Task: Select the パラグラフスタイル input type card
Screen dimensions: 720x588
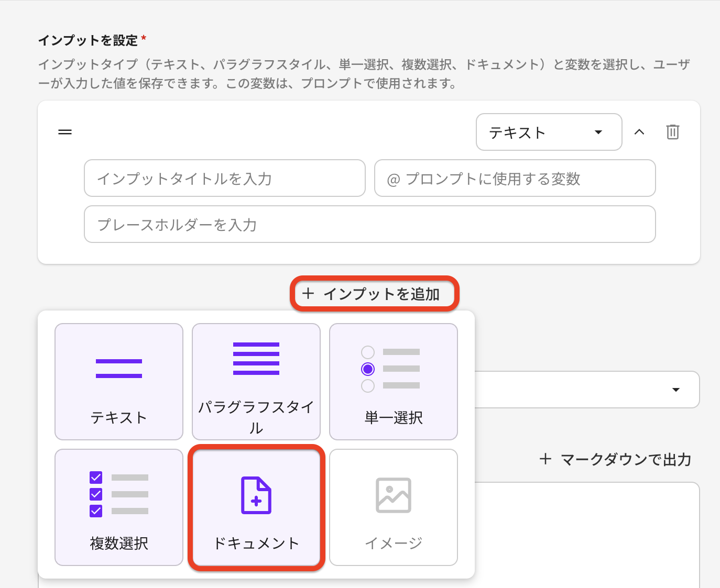Action: (x=256, y=382)
